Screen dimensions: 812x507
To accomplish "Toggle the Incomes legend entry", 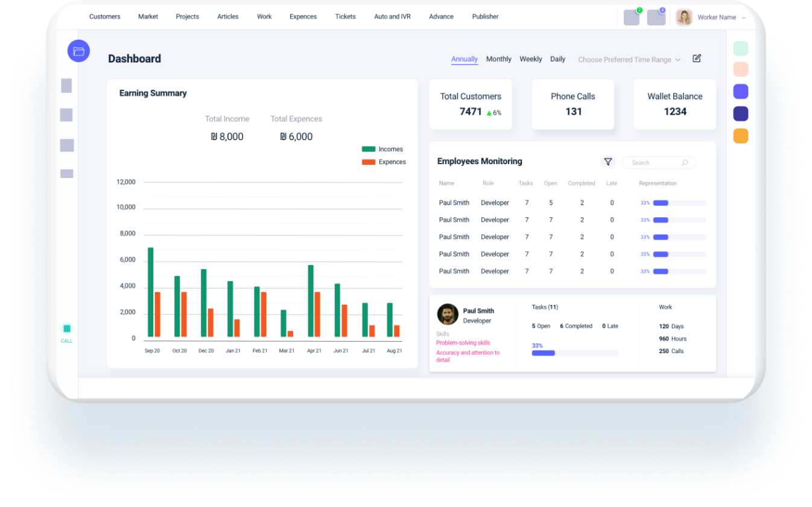I will (382, 149).
